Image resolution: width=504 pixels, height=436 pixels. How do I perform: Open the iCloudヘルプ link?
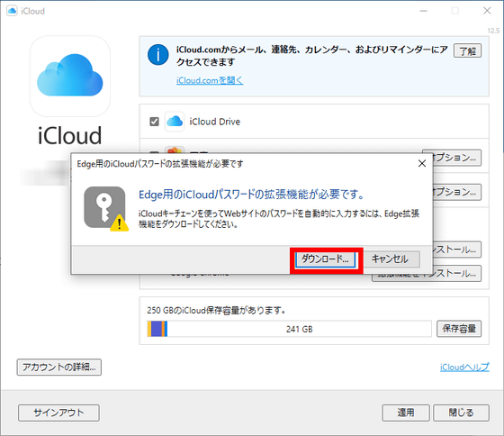464,368
